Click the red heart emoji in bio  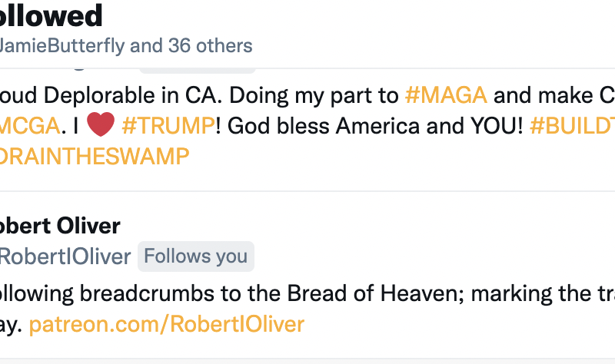[100, 125]
